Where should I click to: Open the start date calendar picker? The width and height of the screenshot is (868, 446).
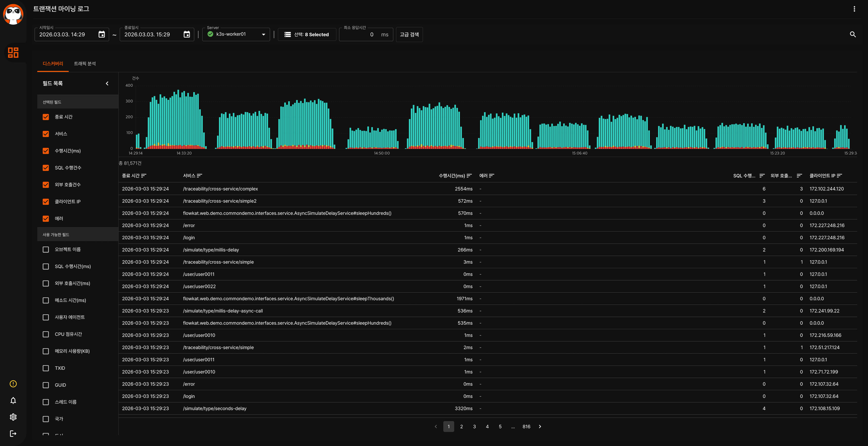[101, 34]
